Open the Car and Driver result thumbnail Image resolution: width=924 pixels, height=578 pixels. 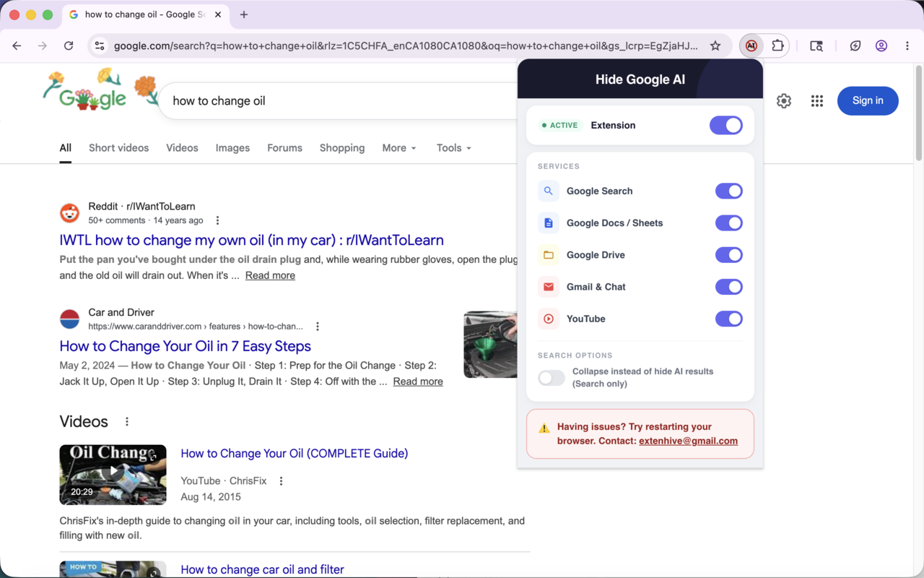click(x=491, y=345)
